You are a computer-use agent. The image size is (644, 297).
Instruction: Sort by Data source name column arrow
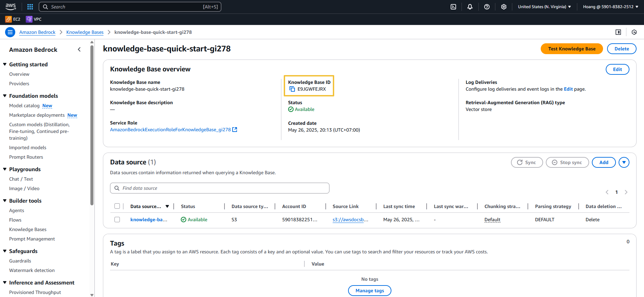(x=167, y=206)
